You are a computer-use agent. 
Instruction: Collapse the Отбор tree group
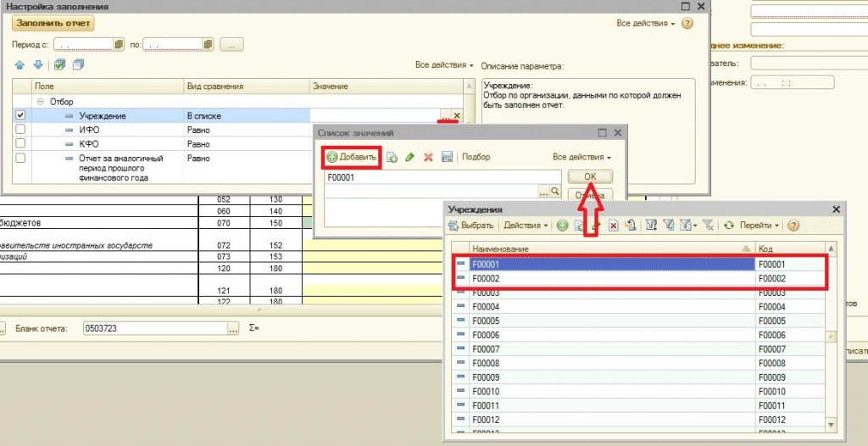[x=41, y=102]
